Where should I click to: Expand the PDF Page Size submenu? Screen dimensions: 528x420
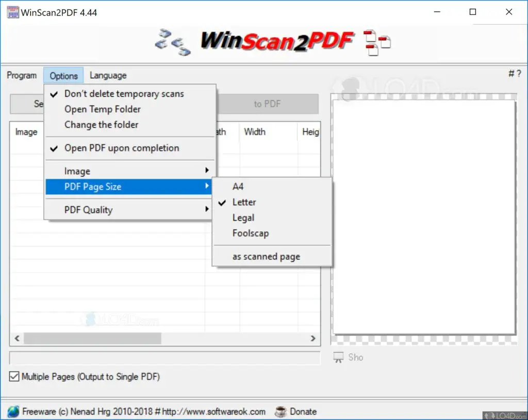[x=129, y=187]
